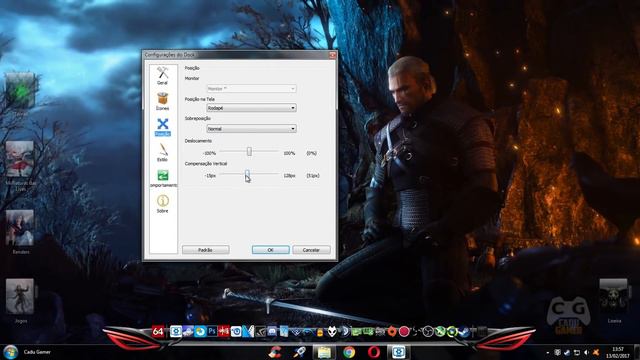Click the Cancelar button
Viewport: 640px width, 360px height.
click(x=311, y=250)
